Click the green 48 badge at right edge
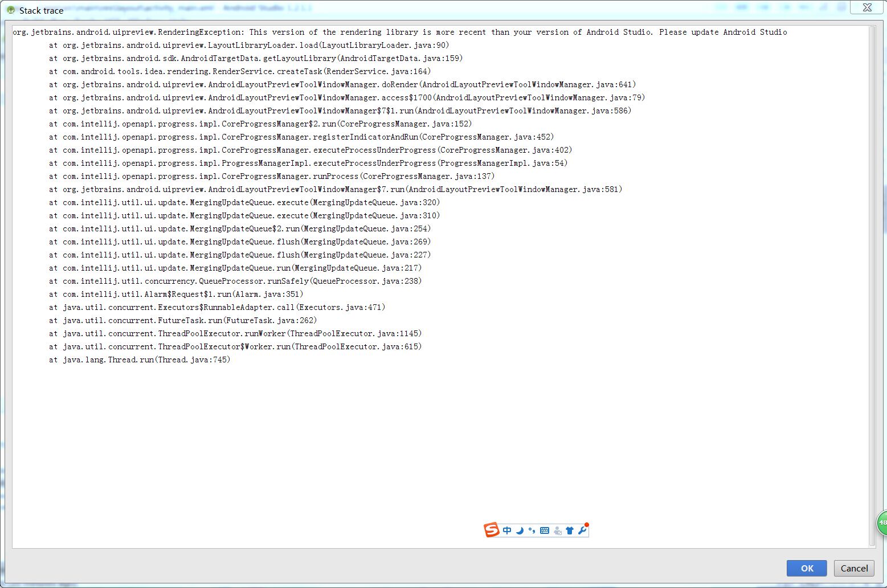The width and height of the screenshot is (887, 588). point(882,522)
